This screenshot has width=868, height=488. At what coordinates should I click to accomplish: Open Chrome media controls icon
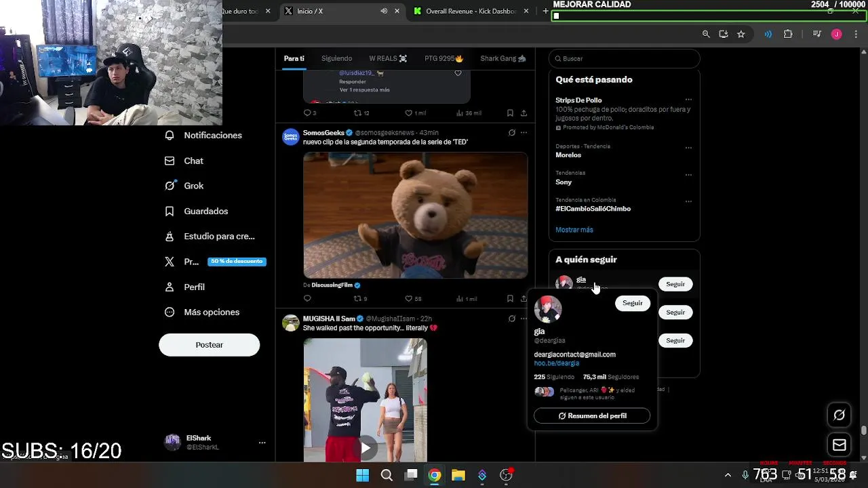tap(816, 34)
